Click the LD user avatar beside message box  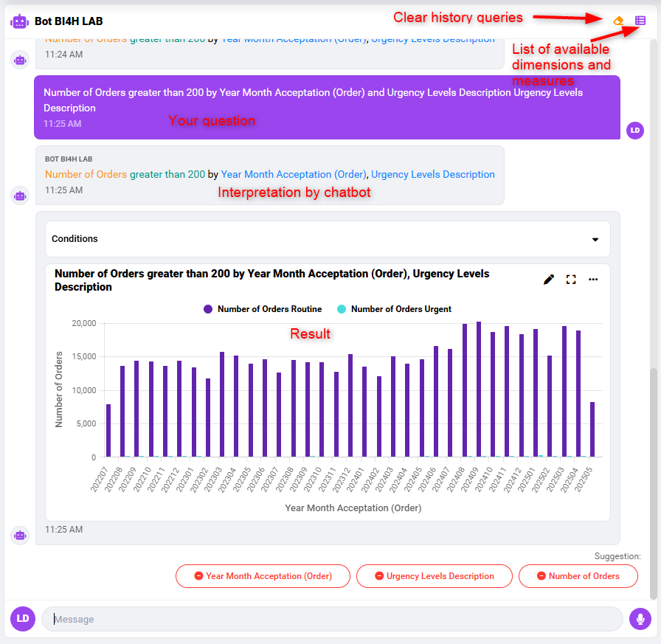coord(23,619)
